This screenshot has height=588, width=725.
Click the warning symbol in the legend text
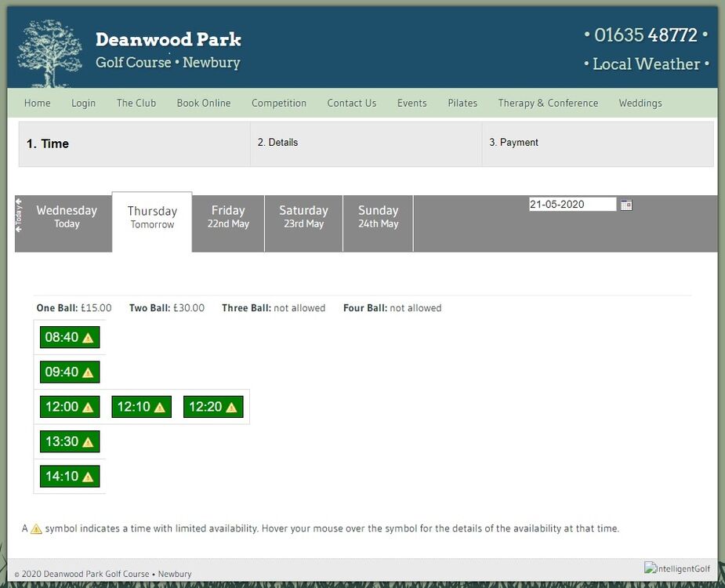pyautogui.click(x=36, y=528)
